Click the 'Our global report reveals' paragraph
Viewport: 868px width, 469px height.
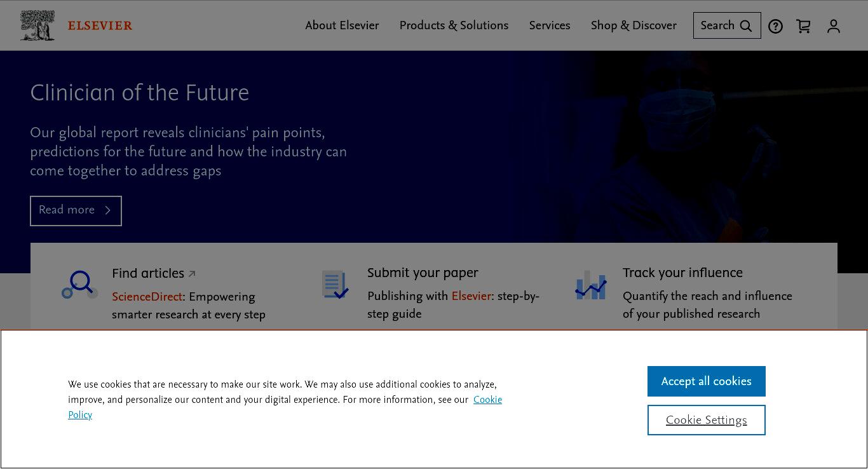pyautogui.click(x=189, y=152)
